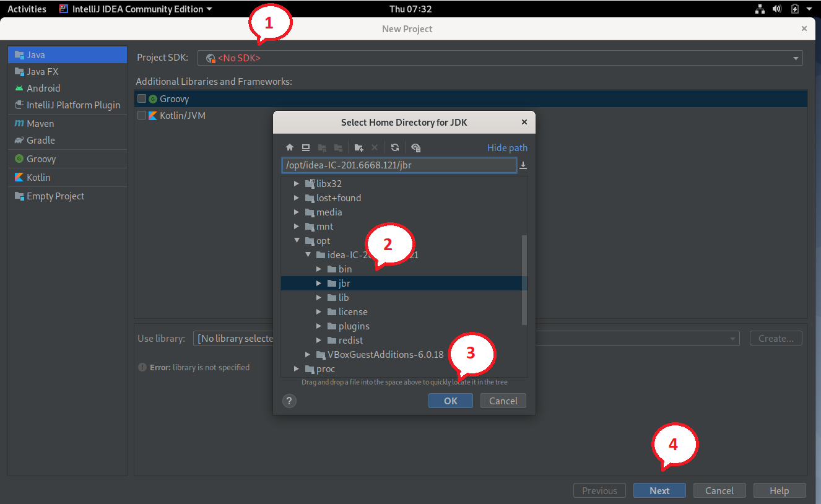
Task: Expand the proc folder
Action: 297,368
